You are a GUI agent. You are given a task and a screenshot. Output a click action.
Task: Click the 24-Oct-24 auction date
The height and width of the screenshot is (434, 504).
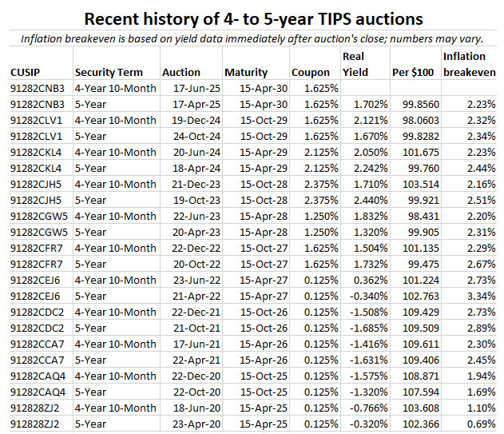coord(196,136)
